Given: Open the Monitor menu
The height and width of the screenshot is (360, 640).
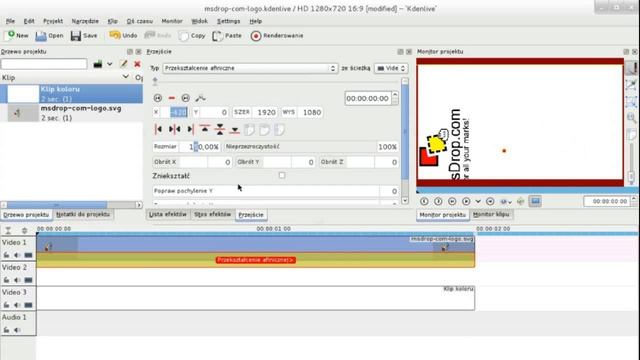Looking at the screenshot, I should (x=172, y=21).
